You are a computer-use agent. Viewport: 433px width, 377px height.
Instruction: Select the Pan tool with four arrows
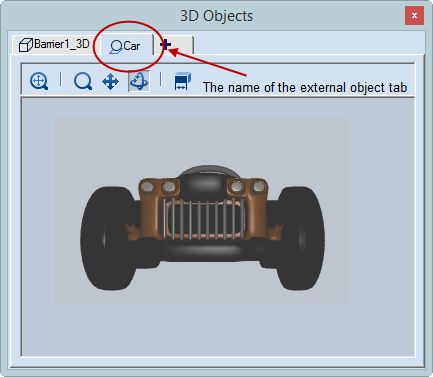[111, 82]
